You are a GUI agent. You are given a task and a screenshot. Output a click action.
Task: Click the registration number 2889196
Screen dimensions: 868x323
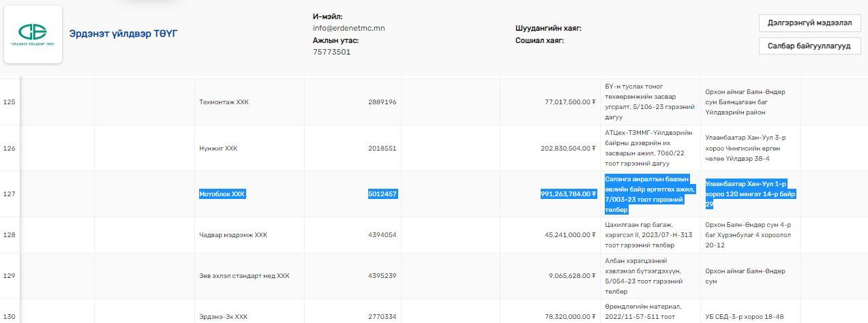(382, 102)
